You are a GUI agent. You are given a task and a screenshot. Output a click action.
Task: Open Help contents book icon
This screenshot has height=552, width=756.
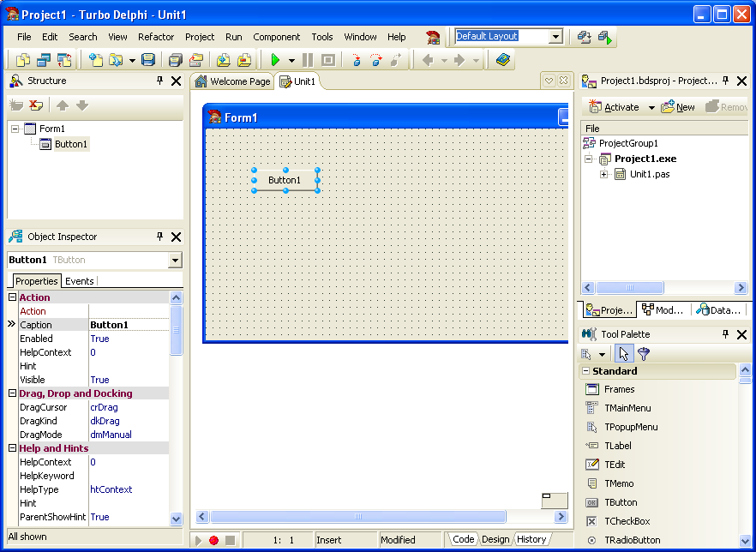coord(503,60)
